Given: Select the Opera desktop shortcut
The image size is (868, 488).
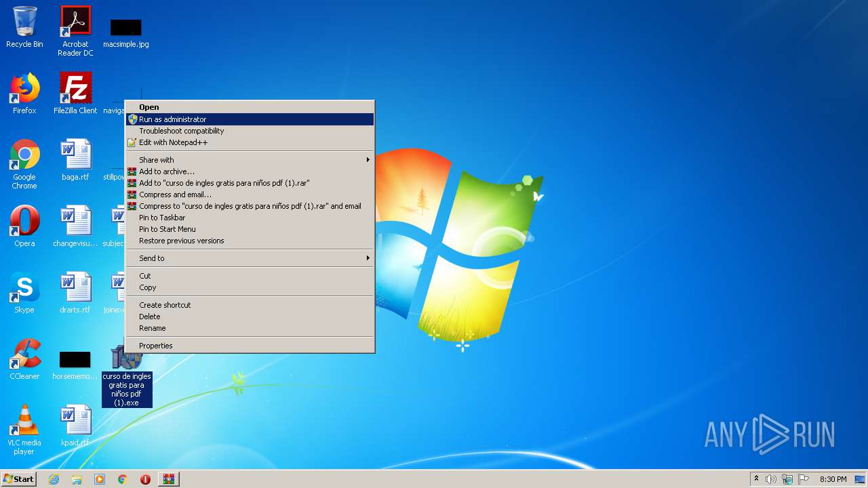Looking at the screenshot, I should [24, 226].
